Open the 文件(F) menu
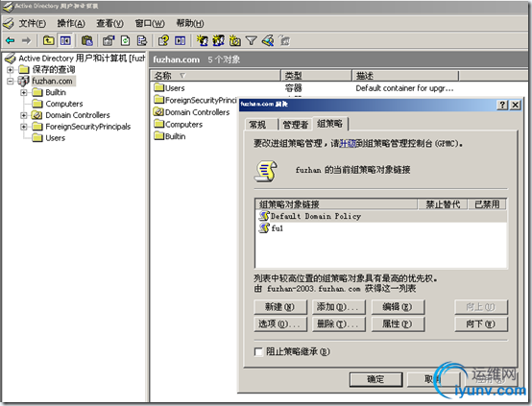Image resolution: width=532 pixels, height=406 pixels. [33, 23]
